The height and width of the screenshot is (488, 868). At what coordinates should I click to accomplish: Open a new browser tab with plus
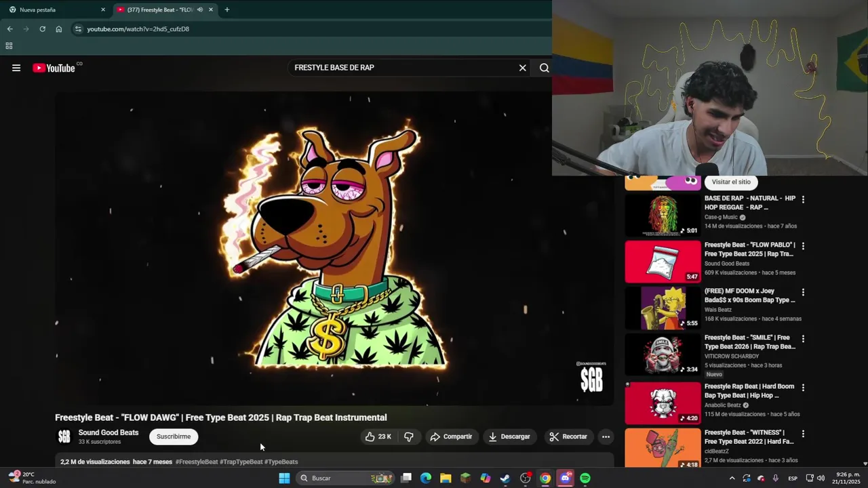pyautogui.click(x=227, y=9)
